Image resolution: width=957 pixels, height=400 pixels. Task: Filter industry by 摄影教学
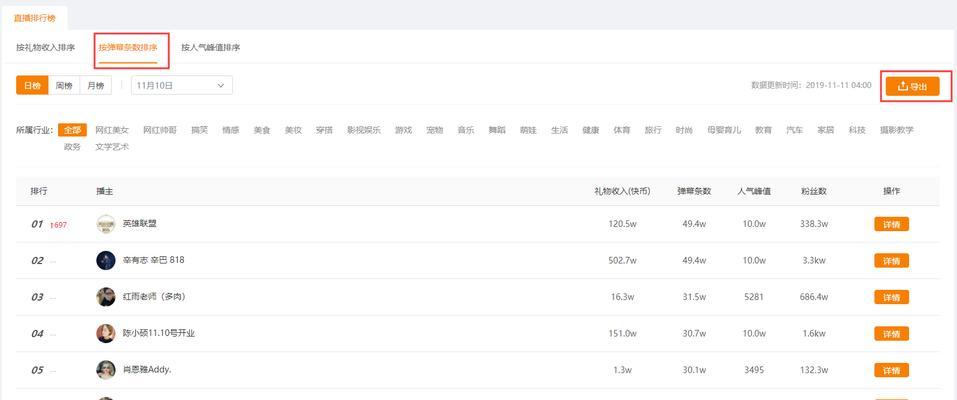tap(897, 130)
